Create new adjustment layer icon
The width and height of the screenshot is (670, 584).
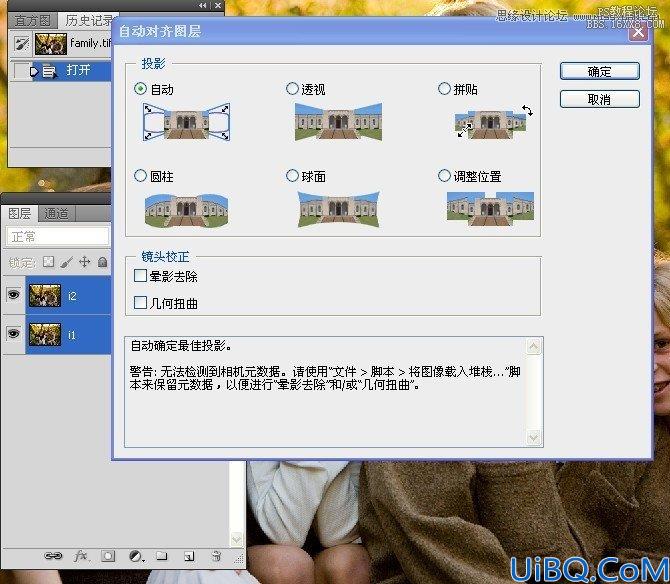tap(136, 556)
